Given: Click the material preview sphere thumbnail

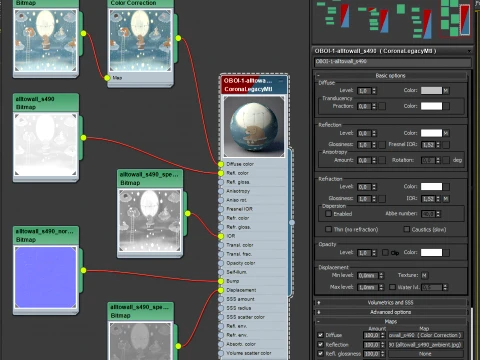Looking at the screenshot, I should (254, 127).
